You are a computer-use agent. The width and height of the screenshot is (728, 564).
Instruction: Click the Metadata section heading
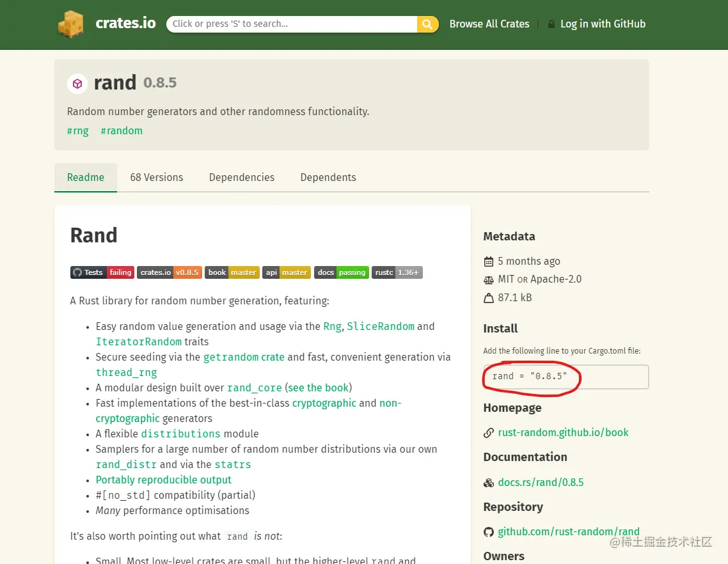pyautogui.click(x=509, y=236)
